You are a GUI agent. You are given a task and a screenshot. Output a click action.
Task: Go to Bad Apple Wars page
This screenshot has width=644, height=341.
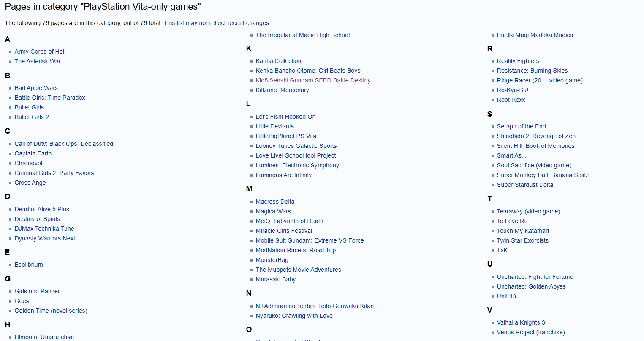point(36,88)
